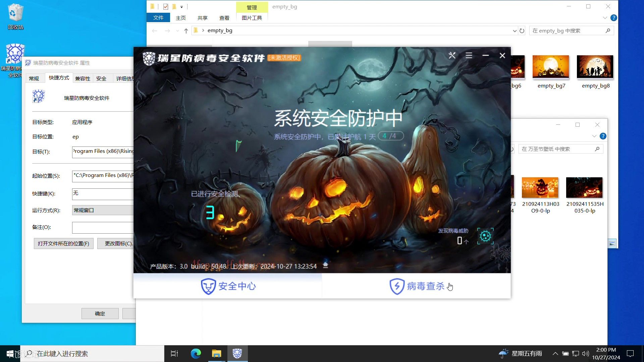This screenshot has height=362, width=644.
Task: Click the 备注 comment field
Action: coord(103,227)
